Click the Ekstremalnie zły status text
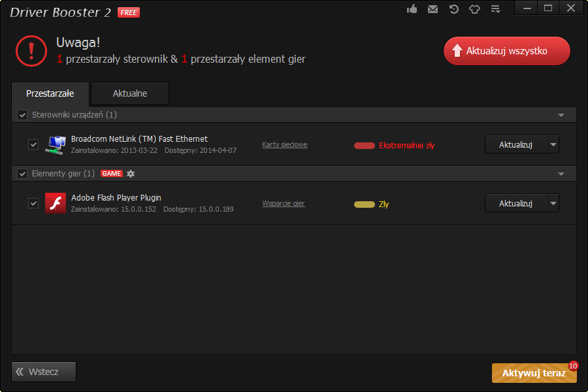 [407, 146]
